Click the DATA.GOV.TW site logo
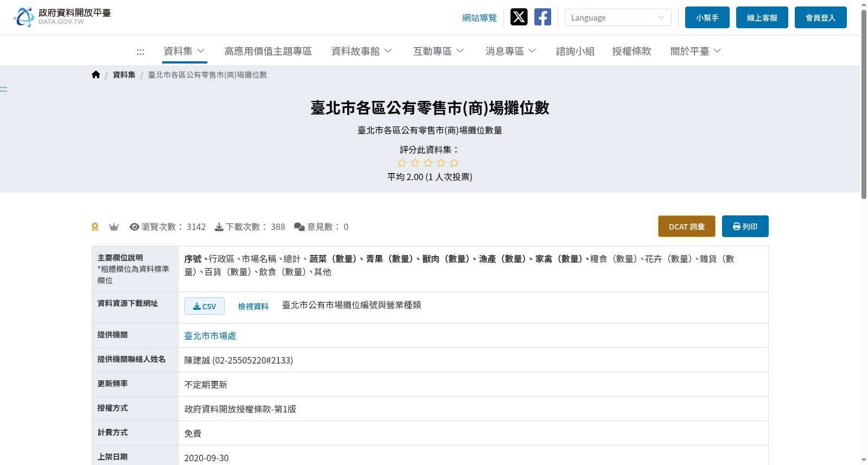The width and height of the screenshot is (868, 465). (62, 17)
